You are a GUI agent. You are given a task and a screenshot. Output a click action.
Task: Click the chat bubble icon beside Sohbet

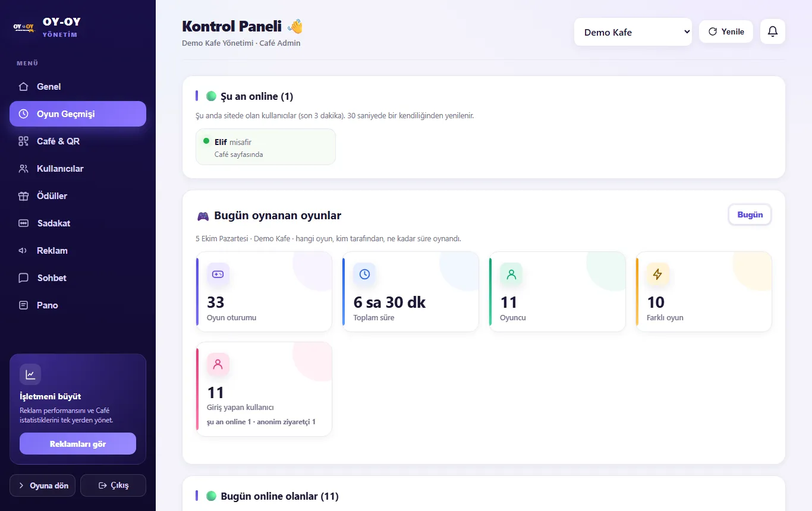pyautogui.click(x=23, y=278)
